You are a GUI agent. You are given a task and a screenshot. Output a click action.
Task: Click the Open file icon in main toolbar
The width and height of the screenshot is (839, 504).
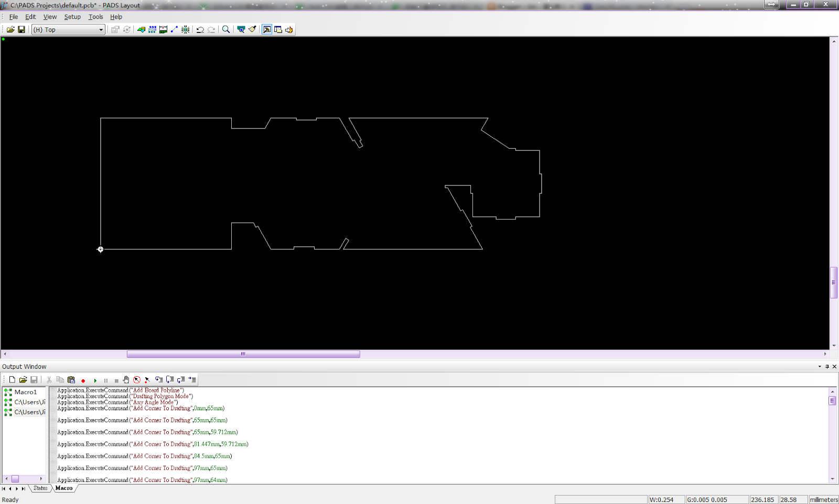(x=10, y=30)
